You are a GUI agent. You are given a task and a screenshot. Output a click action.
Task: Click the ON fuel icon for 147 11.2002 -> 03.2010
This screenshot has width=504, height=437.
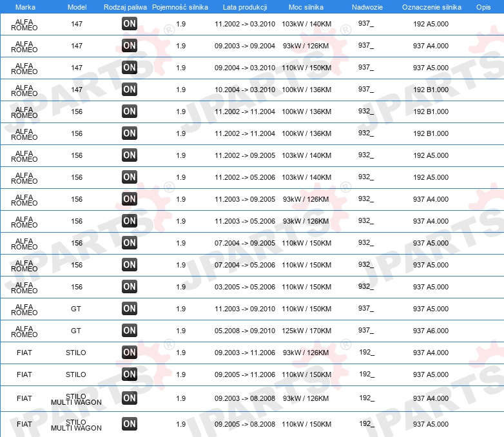tap(130, 23)
